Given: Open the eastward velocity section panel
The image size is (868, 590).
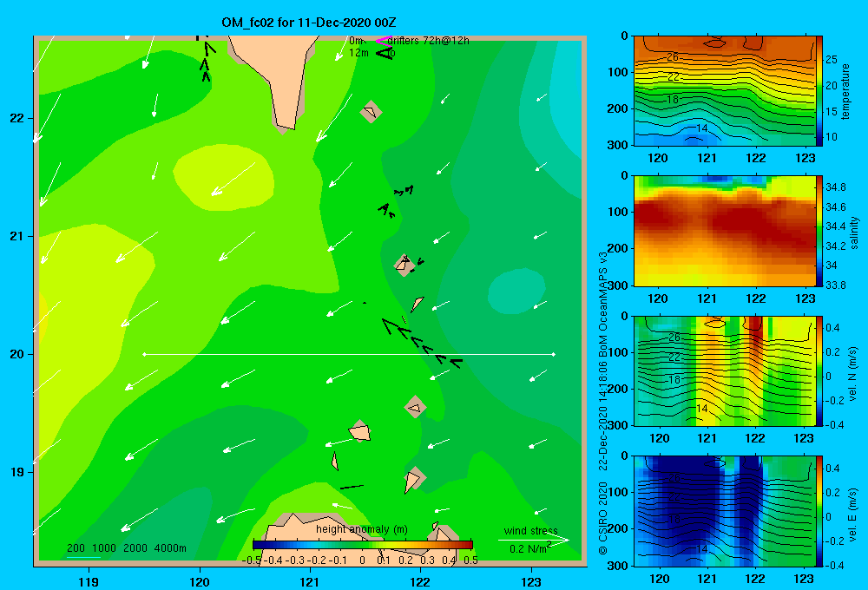Looking at the screenshot, I should click(724, 511).
